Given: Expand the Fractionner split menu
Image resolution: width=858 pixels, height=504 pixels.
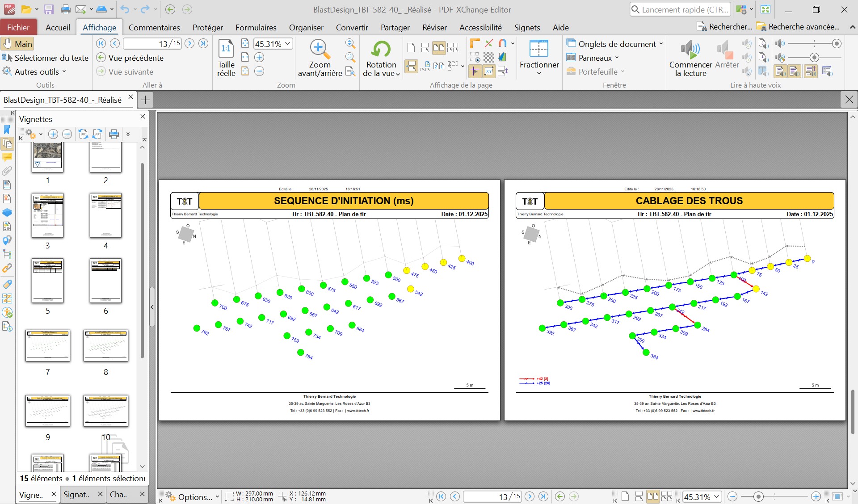Looking at the screenshot, I should click(539, 73).
